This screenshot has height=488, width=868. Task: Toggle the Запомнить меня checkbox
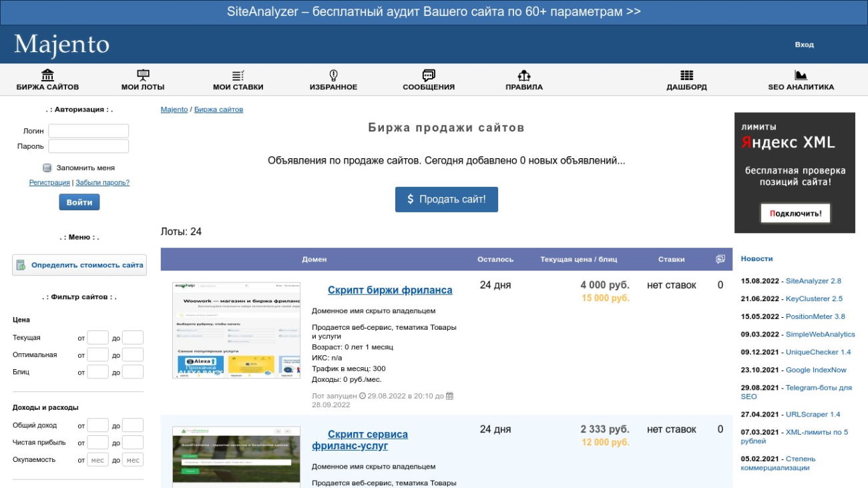(x=47, y=168)
